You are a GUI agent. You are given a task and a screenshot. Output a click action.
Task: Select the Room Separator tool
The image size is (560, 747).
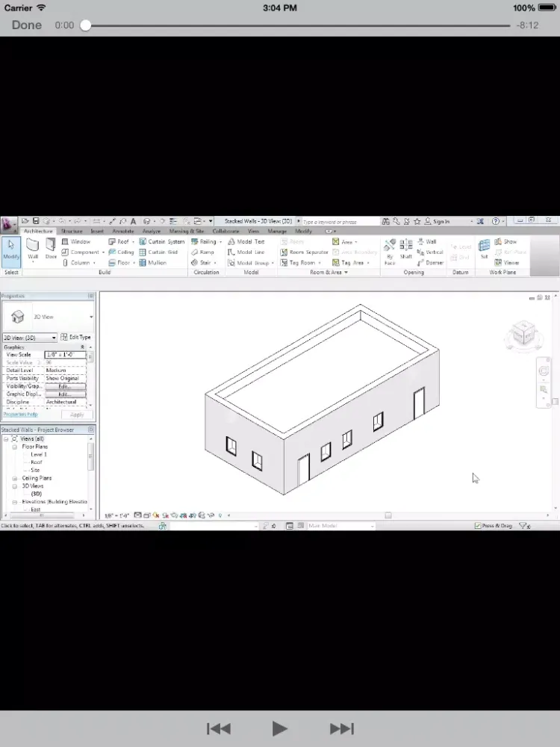[x=305, y=252]
